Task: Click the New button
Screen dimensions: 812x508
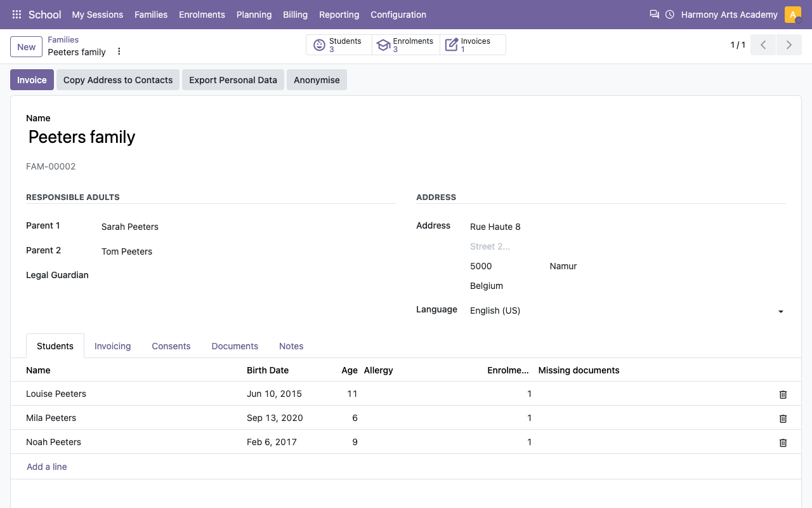Action: tap(26, 46)
